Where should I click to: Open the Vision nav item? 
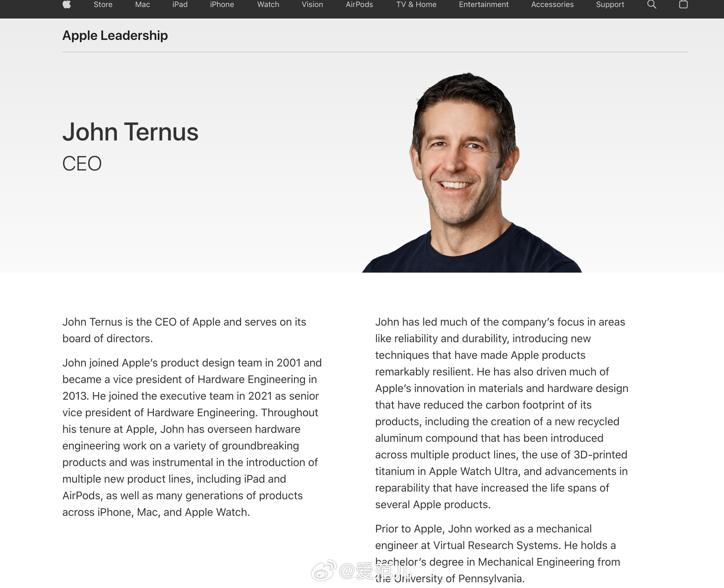point(312,4)
